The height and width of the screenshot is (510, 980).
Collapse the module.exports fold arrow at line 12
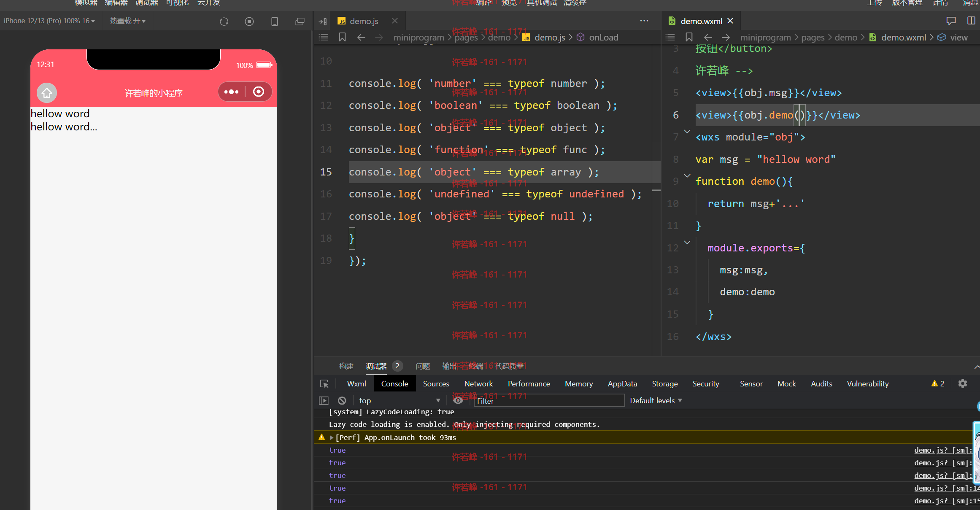[x=687, y=242]
